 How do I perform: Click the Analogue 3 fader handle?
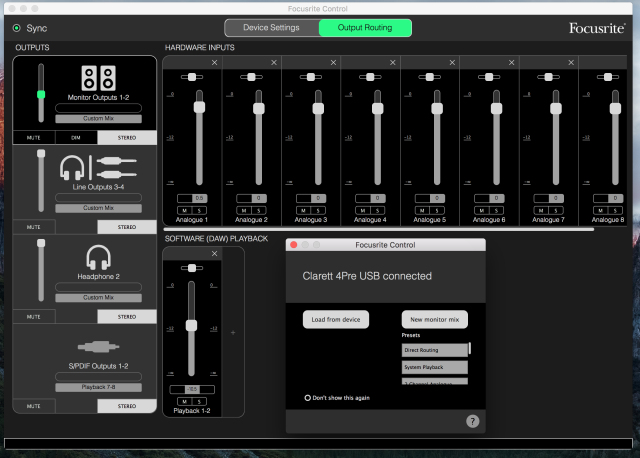317,107
